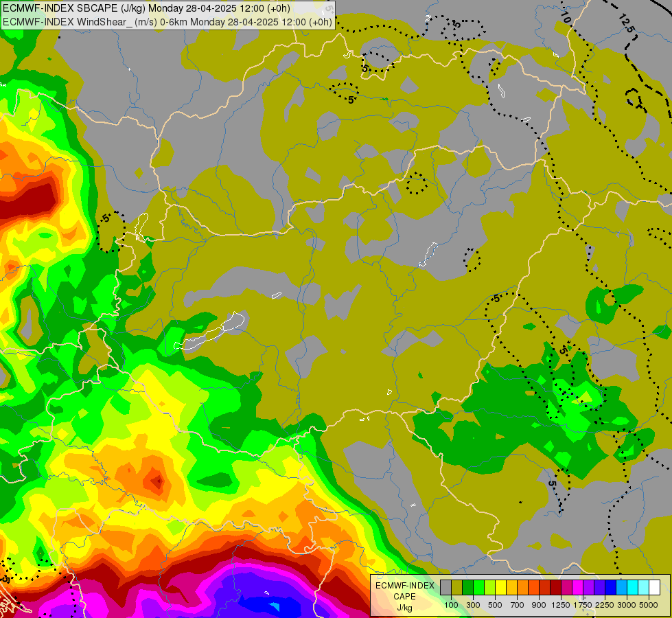The height and width of the screenshot is (618, 672).
Task: Click the bright magenta swatch before 1750
Action: click(x=578, y=588)
